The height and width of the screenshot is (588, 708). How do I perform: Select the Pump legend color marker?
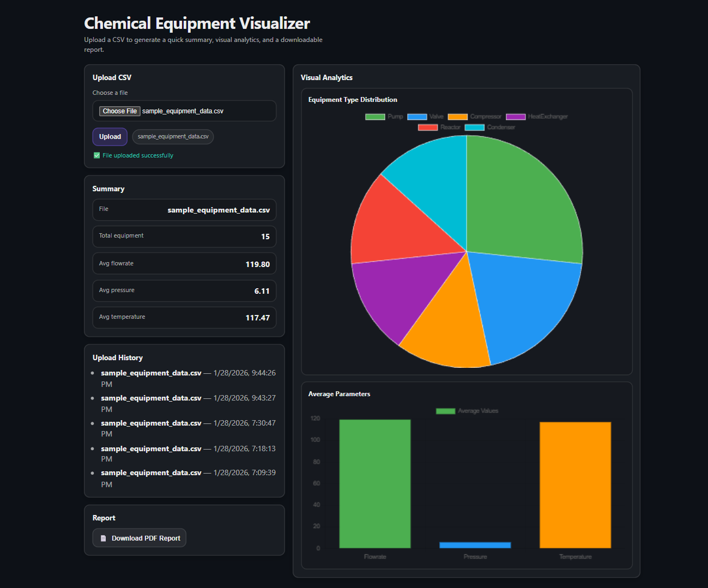pos(375,116)
